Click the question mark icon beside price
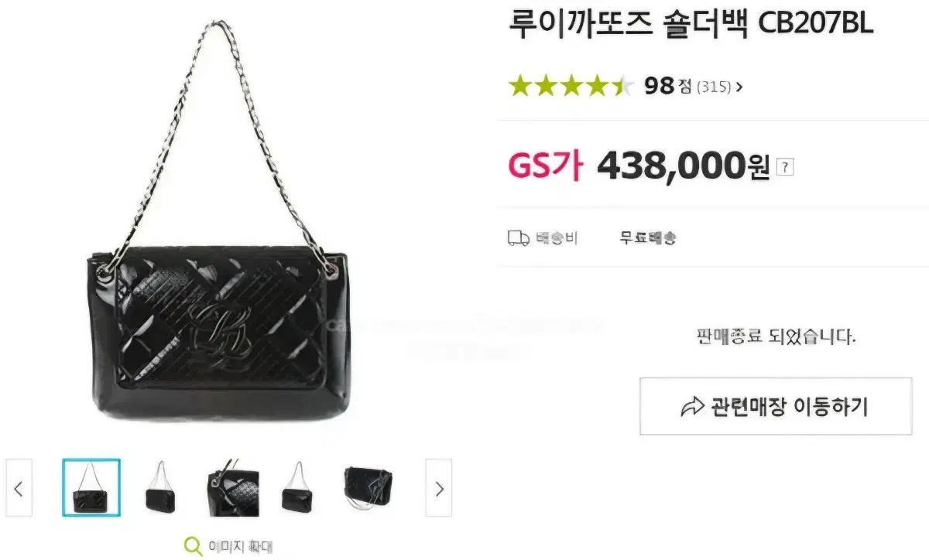 (x=785, y=166)
